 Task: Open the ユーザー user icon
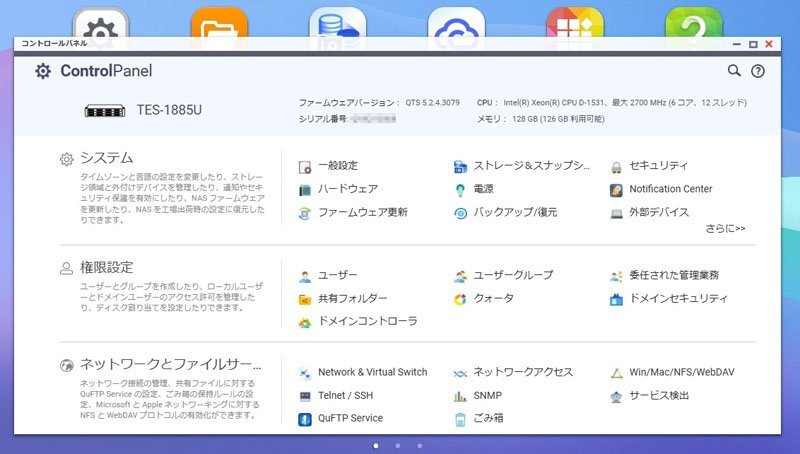(305, 276)
